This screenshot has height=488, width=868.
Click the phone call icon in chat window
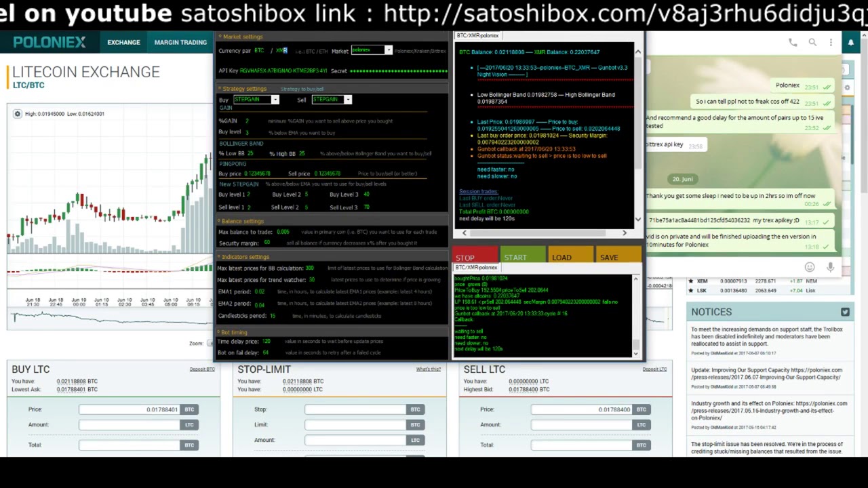[x=793, y=43]
